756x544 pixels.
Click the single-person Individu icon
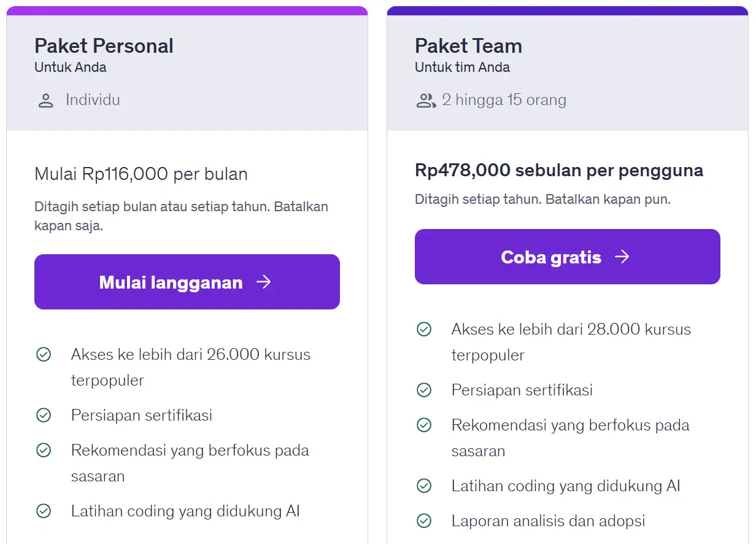(x=45, y=101)
